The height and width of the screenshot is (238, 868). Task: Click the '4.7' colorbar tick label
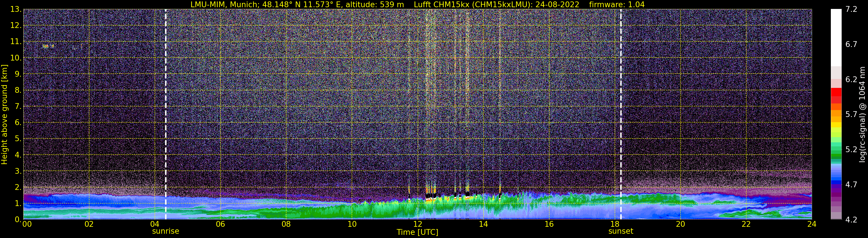click(851, 184)
